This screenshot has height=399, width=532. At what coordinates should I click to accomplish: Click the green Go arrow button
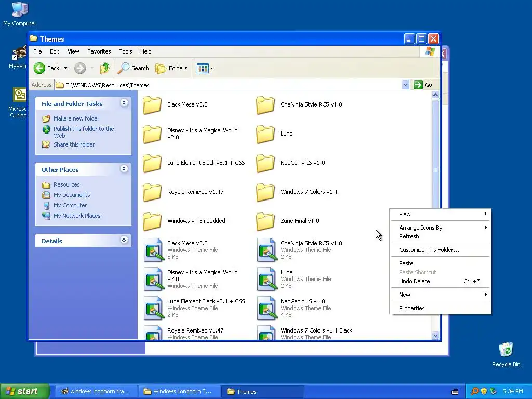point(418,85)
